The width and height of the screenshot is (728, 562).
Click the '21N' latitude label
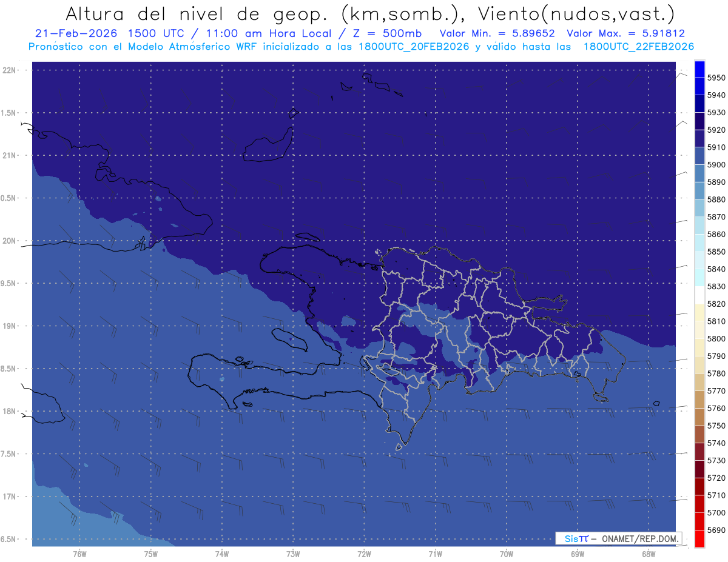pyautogui.click(x=9, y=155)
